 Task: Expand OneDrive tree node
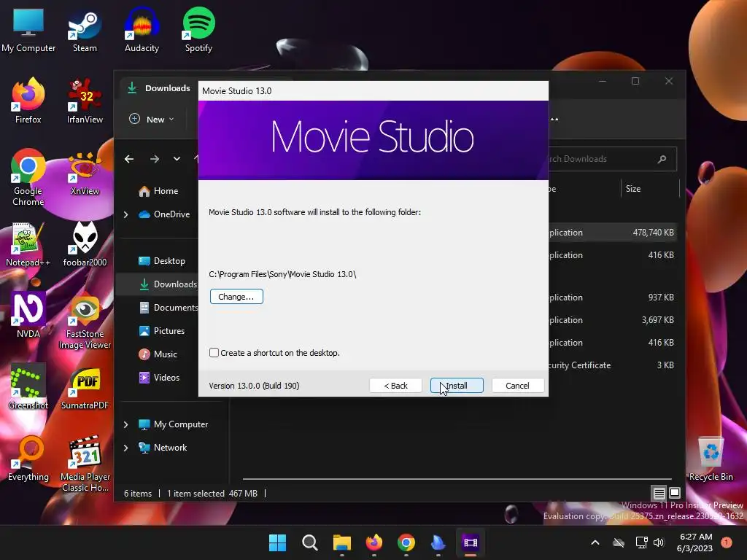tap(125, 215)
